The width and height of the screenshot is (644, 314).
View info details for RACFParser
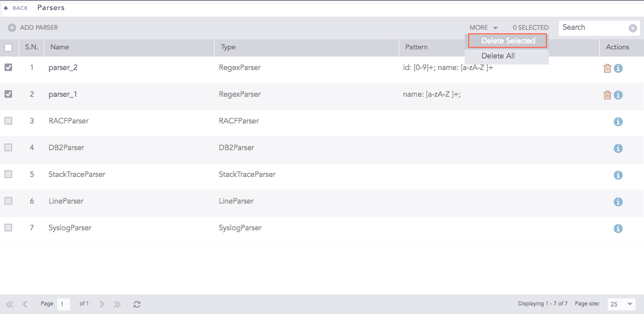point(618,121)
